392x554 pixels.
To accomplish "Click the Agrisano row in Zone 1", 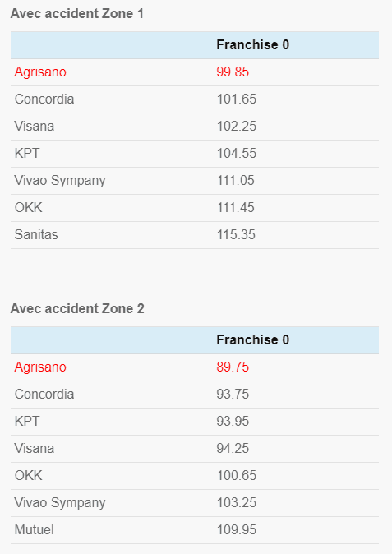I will (x=195, y=72).
